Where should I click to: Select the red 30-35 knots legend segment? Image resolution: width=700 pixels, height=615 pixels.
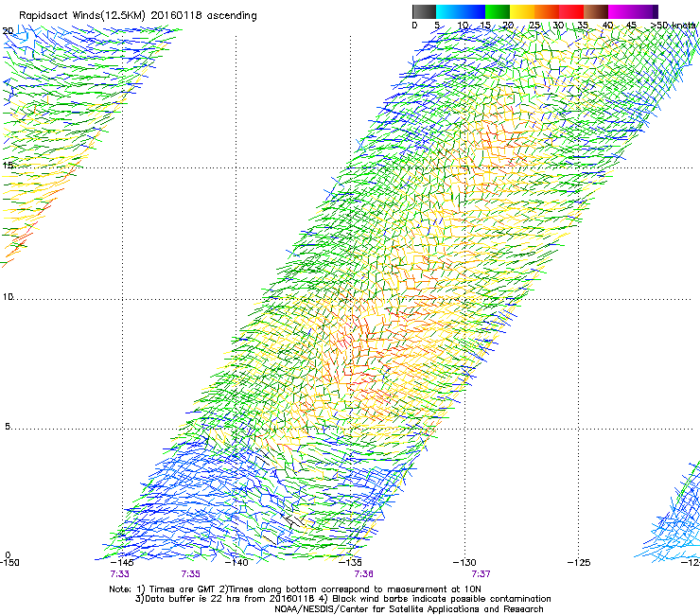click(x=571, y=11)
